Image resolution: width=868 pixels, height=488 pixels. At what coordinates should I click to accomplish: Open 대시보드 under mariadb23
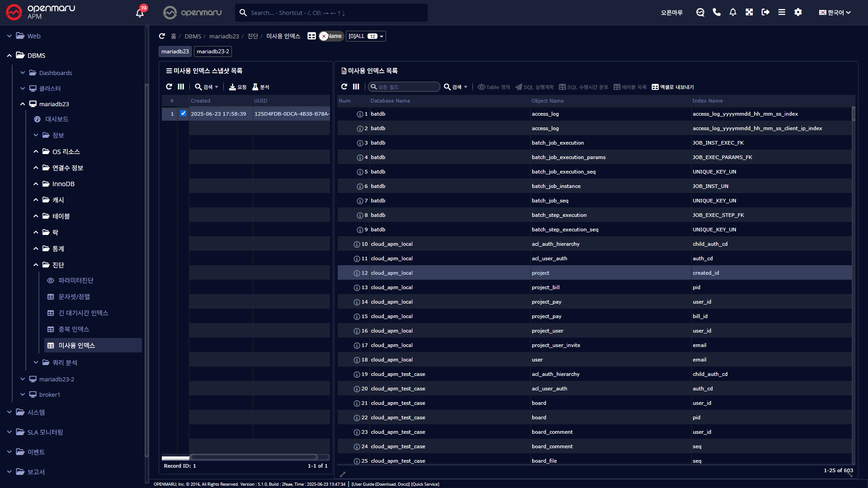tap(57, 119)
